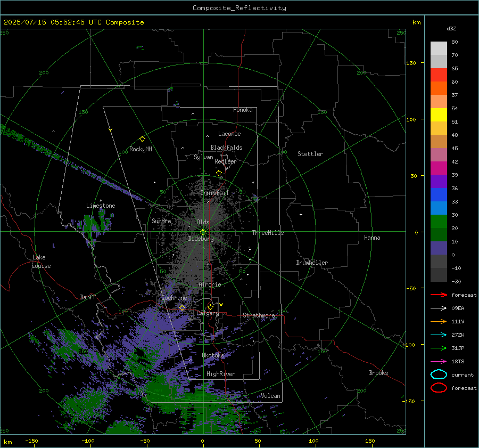The width and height of the screenshot is (479, 448).
Task: Click the ThreeHills city label
Action: 268,233
